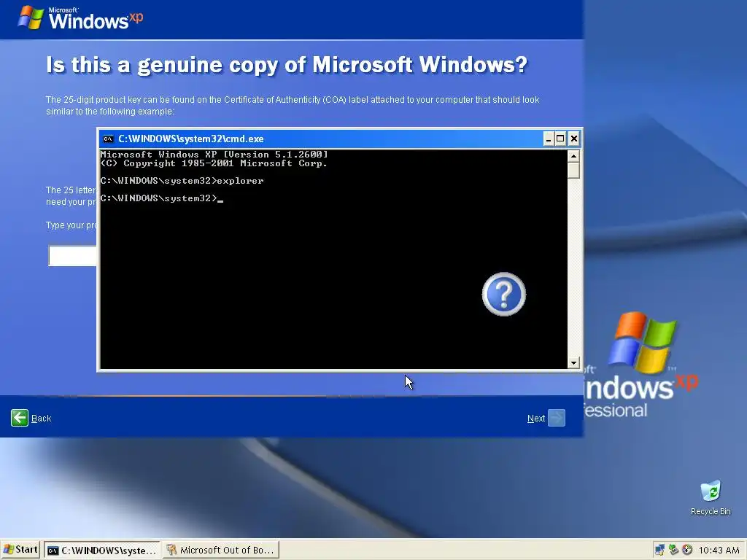Click the Next arrow button icon
The width and height of the screenshot is (747, 560).
click(557, 418)
